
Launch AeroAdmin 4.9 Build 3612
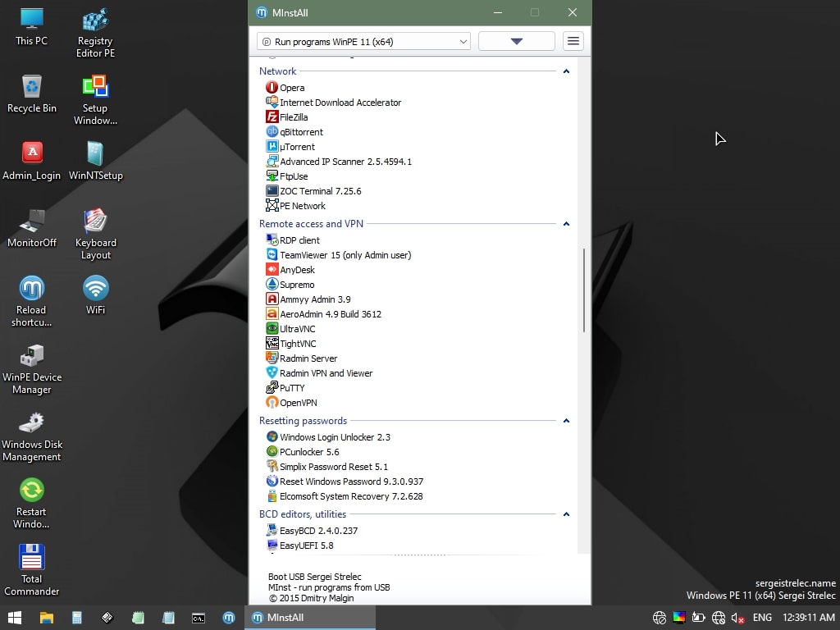tap(323, 314)
